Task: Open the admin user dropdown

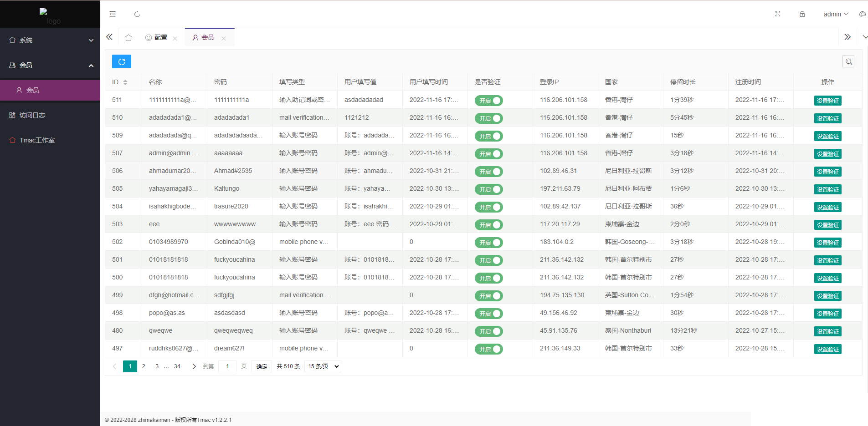Action: pos(836,14)
